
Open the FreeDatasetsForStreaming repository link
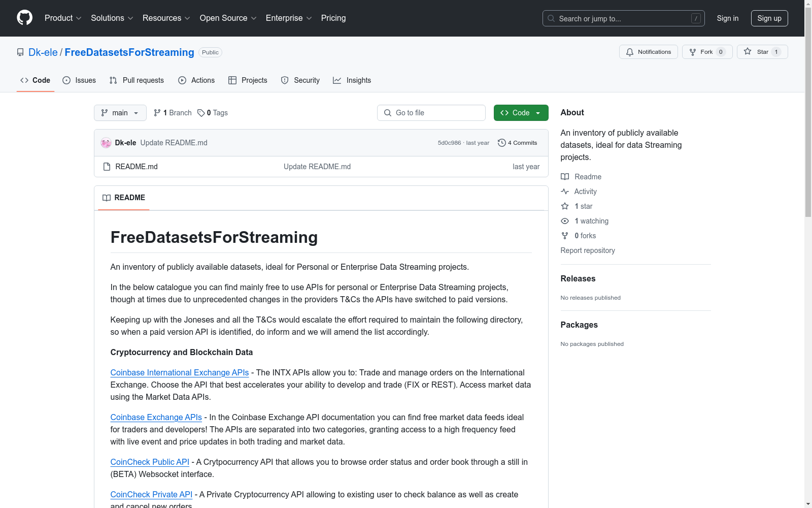129,52
